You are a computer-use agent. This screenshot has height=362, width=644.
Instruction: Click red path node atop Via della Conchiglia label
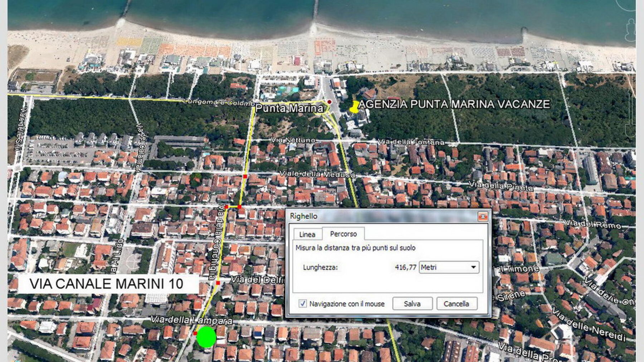click(x=226, y=207)
